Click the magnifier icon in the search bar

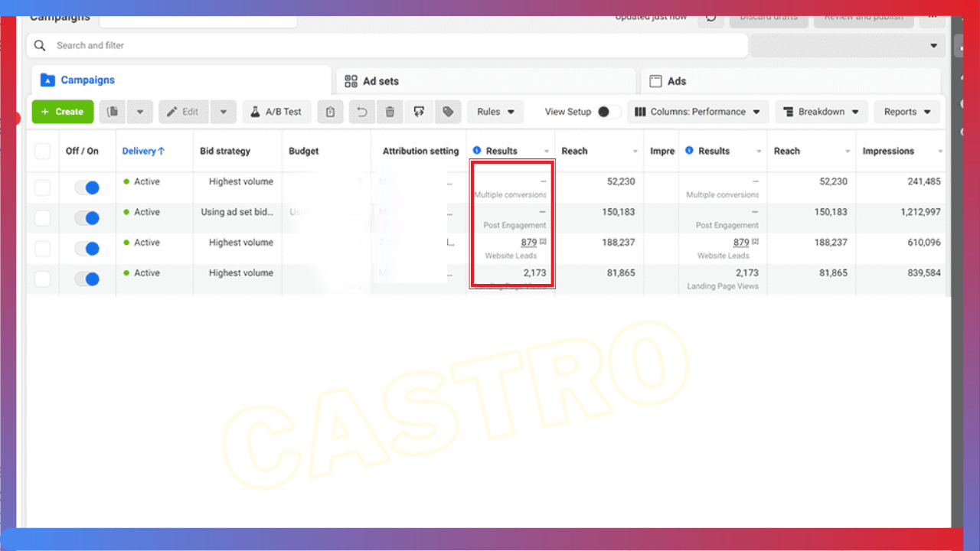[40, 45]
